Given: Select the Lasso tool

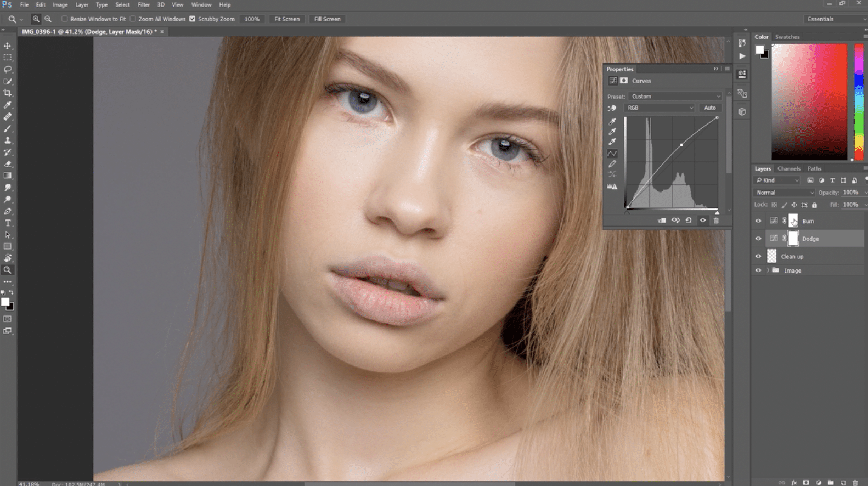Looking at the screenshot, I should pos(8,70).
